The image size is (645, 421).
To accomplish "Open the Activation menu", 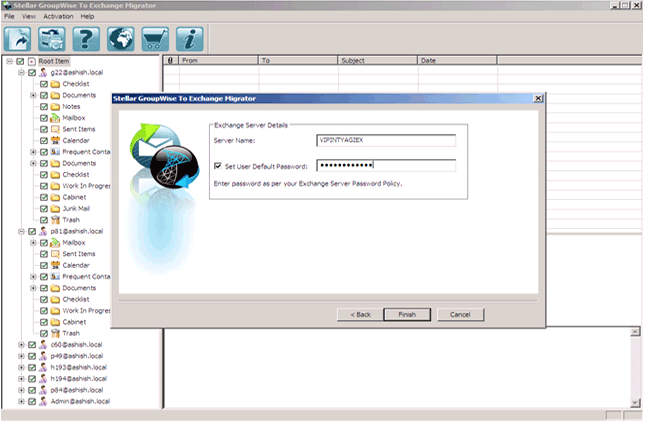I will [x=58, y=16].
